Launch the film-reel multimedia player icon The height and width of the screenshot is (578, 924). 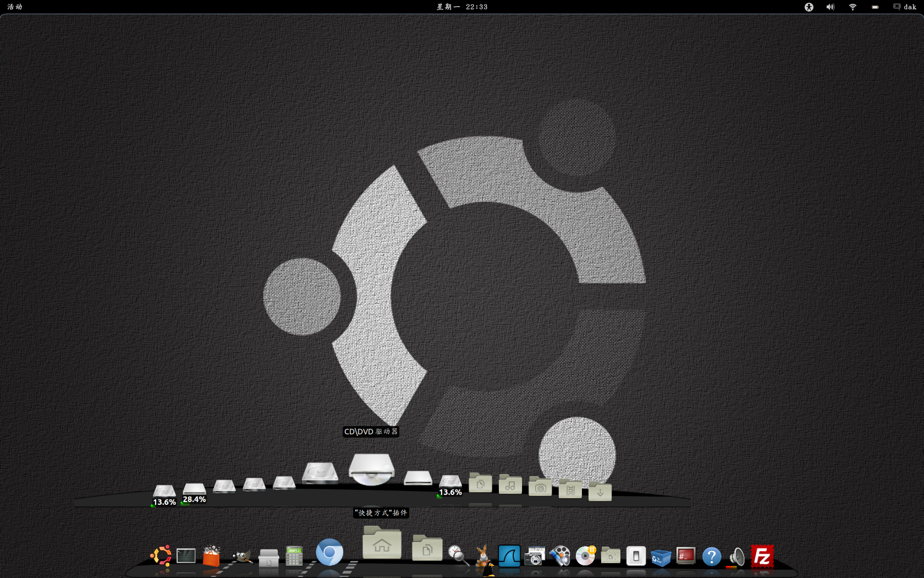pos(560,556)
